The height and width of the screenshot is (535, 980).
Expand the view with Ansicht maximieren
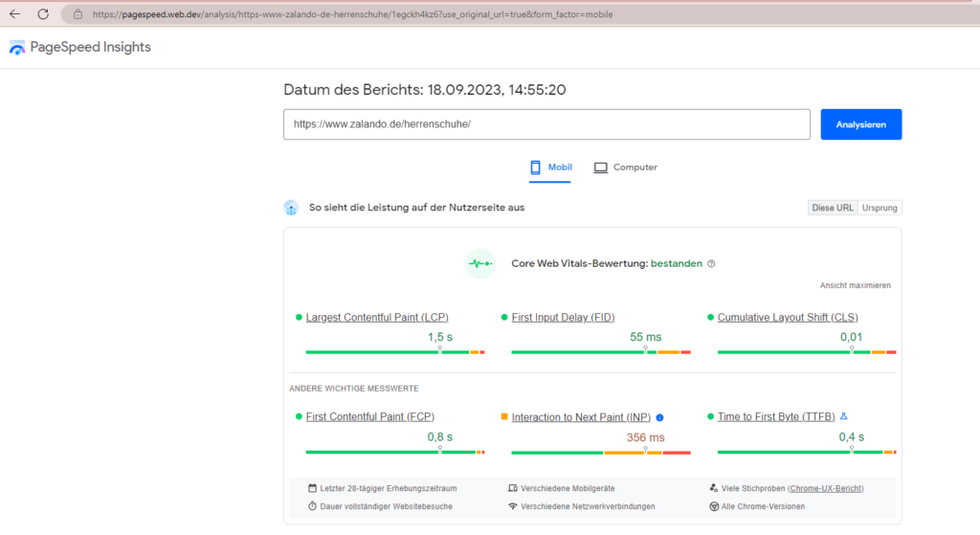pos(855,285)
